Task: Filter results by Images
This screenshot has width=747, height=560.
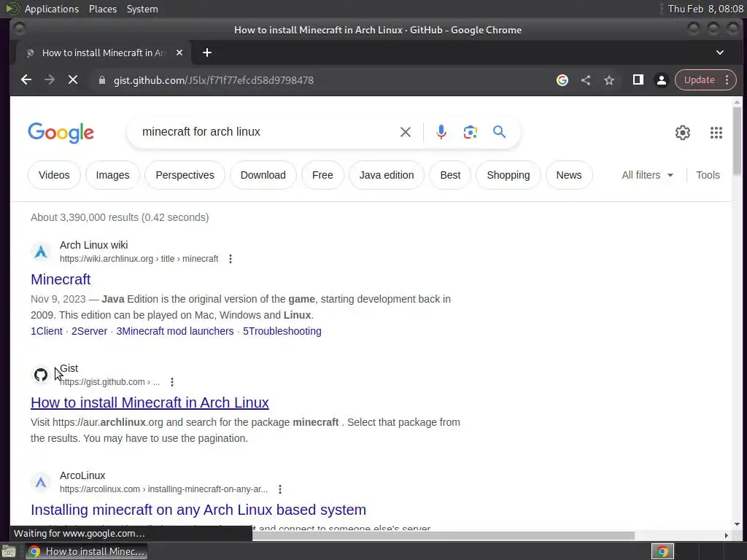Action: 112,175
